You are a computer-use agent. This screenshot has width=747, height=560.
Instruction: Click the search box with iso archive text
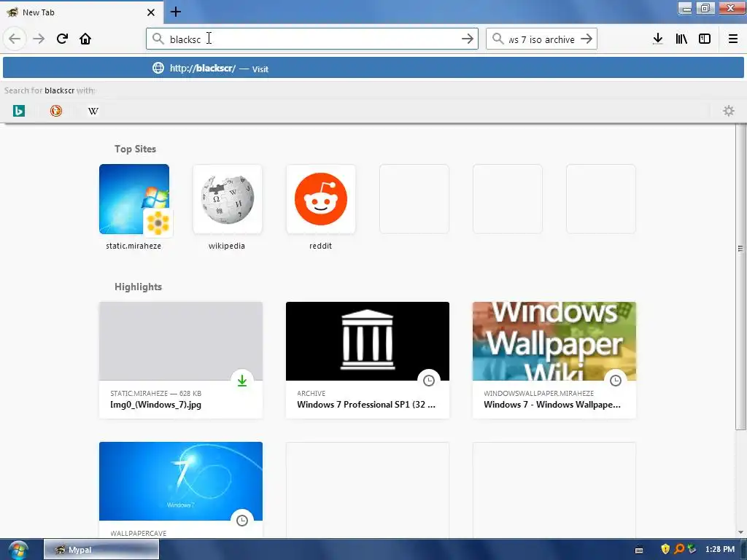[541, 39]
